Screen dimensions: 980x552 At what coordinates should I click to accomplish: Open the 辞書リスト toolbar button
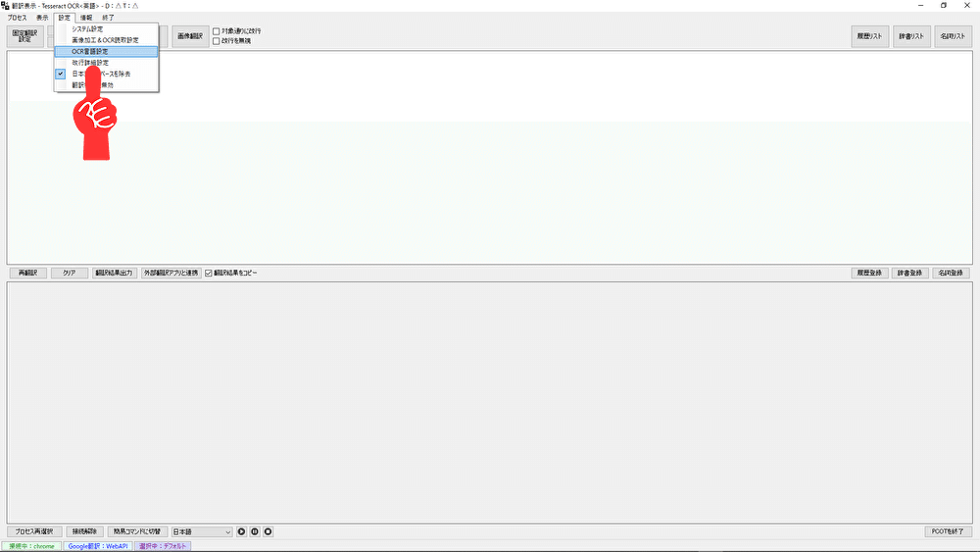point(911,36)
